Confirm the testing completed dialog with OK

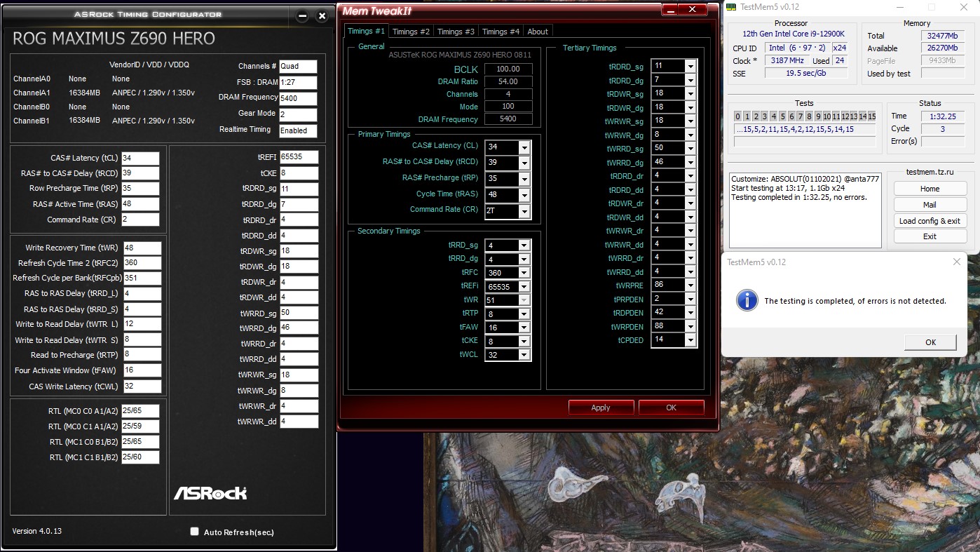click(x=930, y=342)
